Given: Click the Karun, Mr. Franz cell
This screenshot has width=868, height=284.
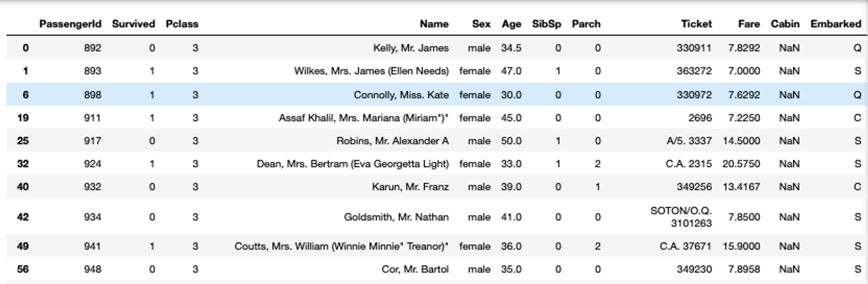Looking at the screenshot, I should pos(410,187).
